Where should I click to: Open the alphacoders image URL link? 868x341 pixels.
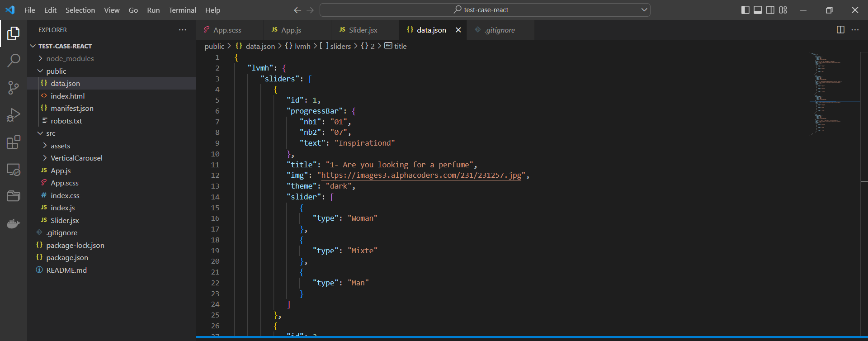421,175
